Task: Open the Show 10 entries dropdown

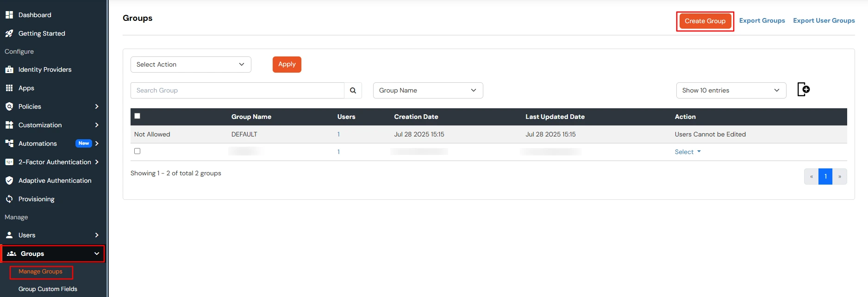Action: tap(731, 90)
